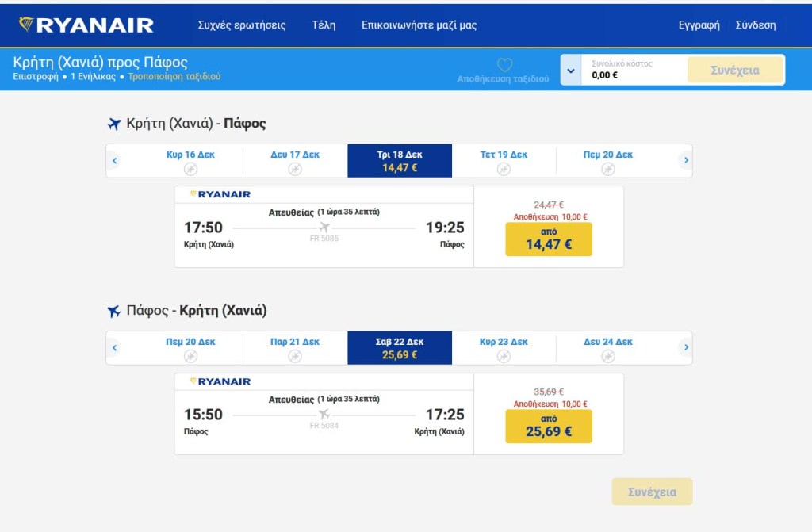812x532 pixels.
Task: Click the Επιστροφή trip type text
Action: pyautogui.click(x=36, y=77)
